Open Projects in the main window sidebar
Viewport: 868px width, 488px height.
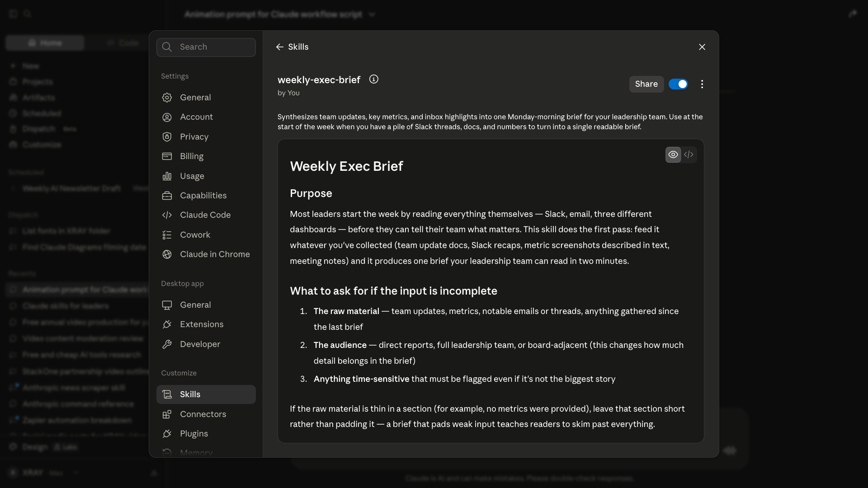[32, 82]
